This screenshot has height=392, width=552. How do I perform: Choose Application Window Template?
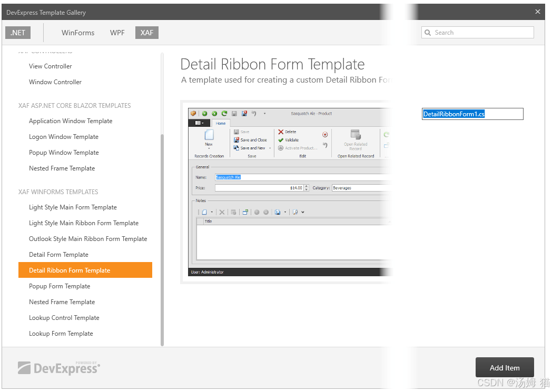click(x=71, y=121)
